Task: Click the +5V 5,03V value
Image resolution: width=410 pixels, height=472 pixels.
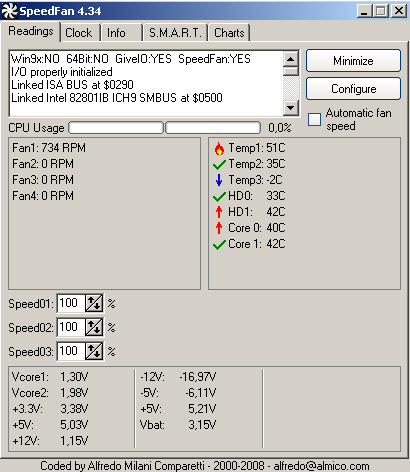Action: click(74, 425)
